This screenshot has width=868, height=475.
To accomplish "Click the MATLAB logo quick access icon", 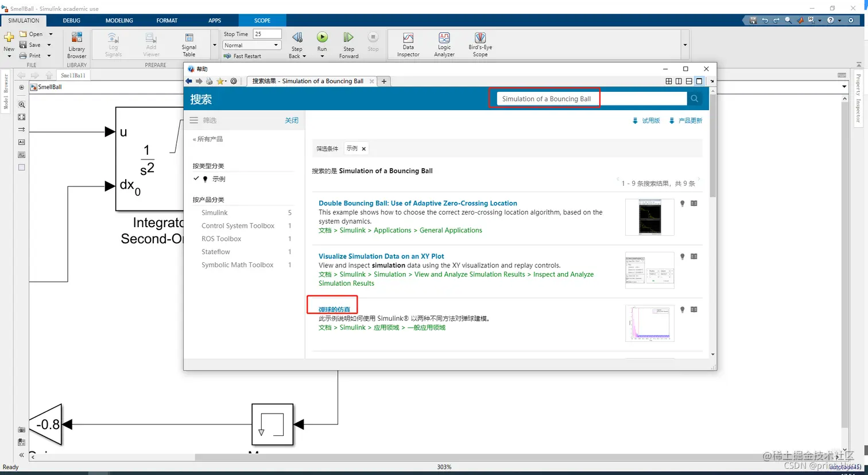I will coord(800,20).
